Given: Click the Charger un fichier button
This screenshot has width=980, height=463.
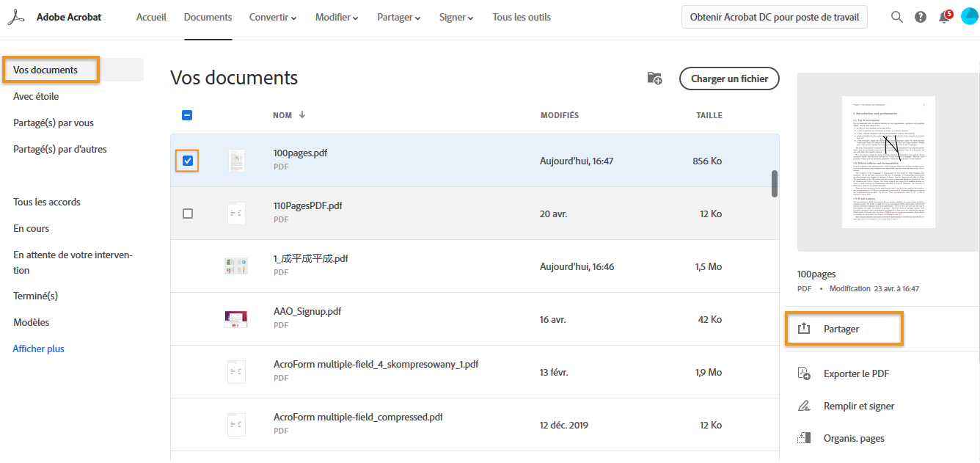Looking at the screenshot, I should 729,79.
